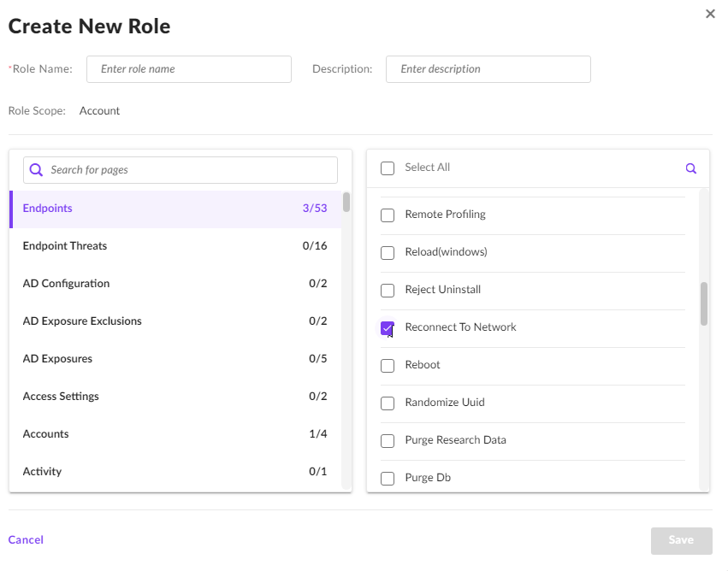Open the Endpoint Threats category

(x=175, y=246)
